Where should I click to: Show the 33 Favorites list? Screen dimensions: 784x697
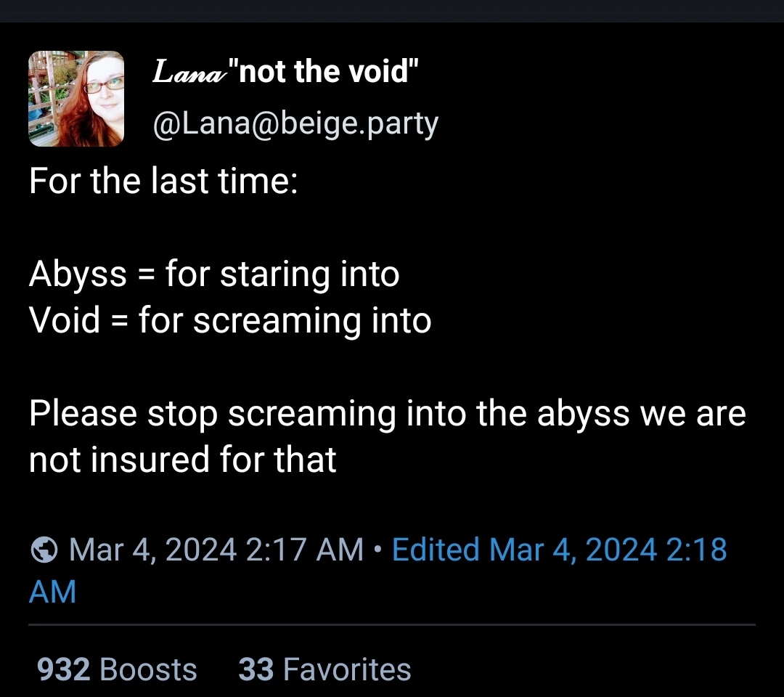(x=324, y=669)
